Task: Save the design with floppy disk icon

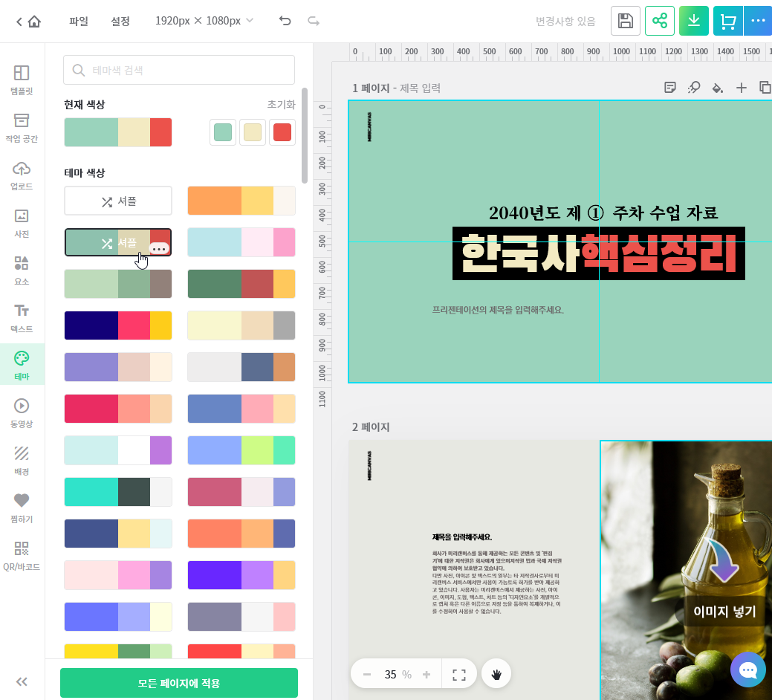Action: pos(626,21)
